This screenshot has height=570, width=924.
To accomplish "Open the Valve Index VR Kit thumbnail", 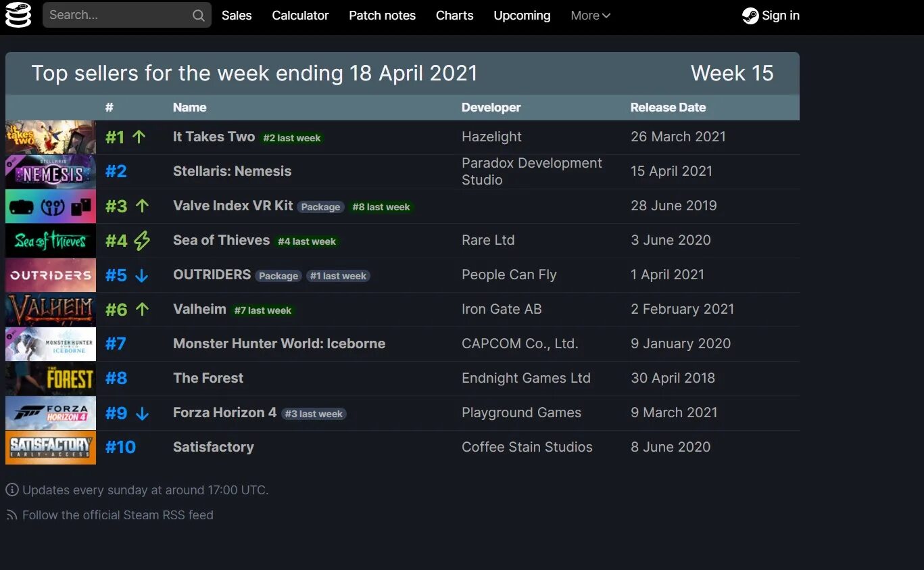I will coord(51,206).
